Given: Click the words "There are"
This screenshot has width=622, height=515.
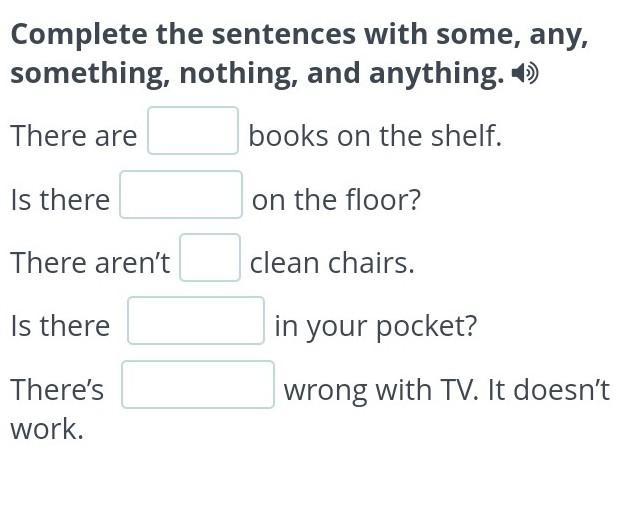Looking at the screenshot, I should point(73,136).
